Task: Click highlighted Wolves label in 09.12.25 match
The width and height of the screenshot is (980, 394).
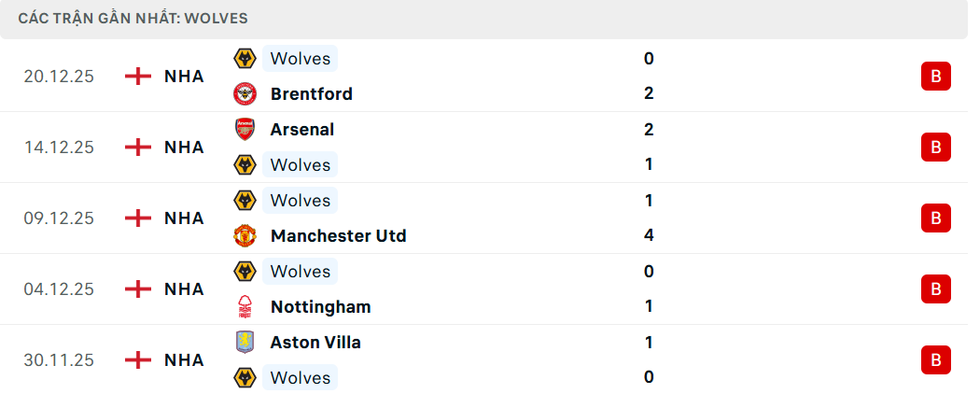Action: pos(300,200)
